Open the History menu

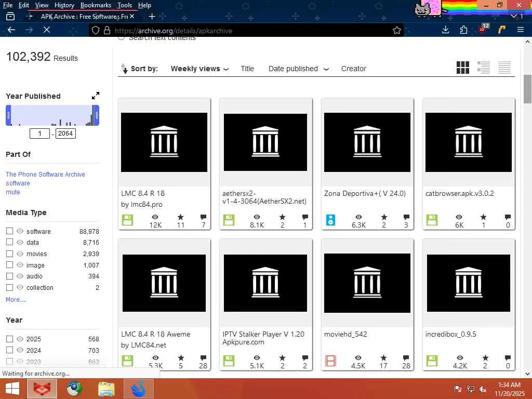tap(64, 5)
